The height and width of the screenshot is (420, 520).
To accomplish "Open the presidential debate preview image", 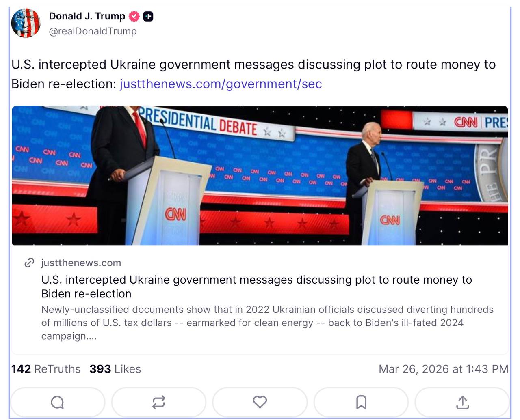I will [x=260, y=175].
